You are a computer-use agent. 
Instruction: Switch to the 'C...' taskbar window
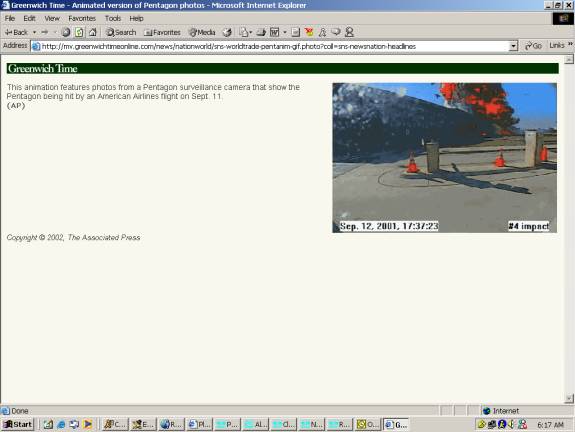pyautogui.click(x=115, y=424)
